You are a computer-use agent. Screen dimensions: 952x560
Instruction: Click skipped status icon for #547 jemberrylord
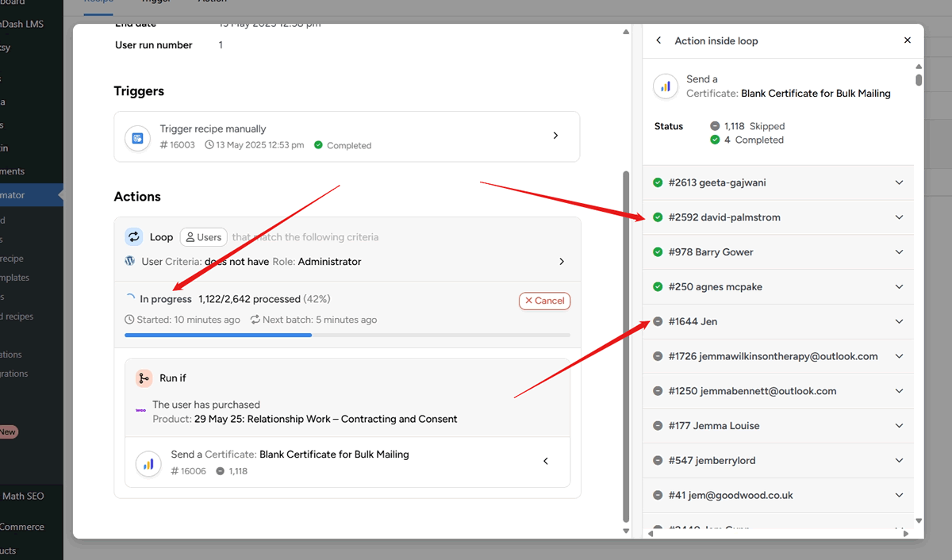(x=658, y=460)
